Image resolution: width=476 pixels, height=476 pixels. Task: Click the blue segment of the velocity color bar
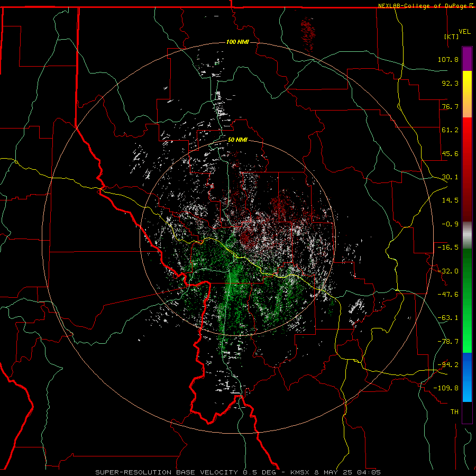tap(467, 377)
